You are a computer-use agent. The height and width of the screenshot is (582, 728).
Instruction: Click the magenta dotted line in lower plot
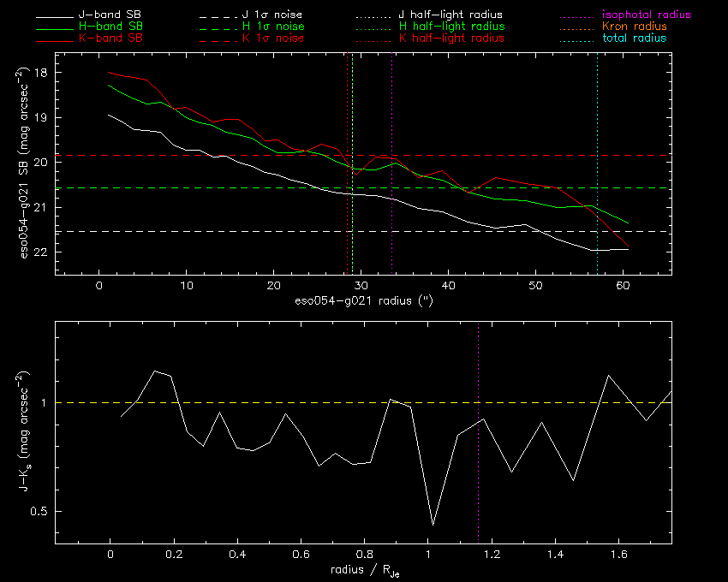tap(478, 432)
